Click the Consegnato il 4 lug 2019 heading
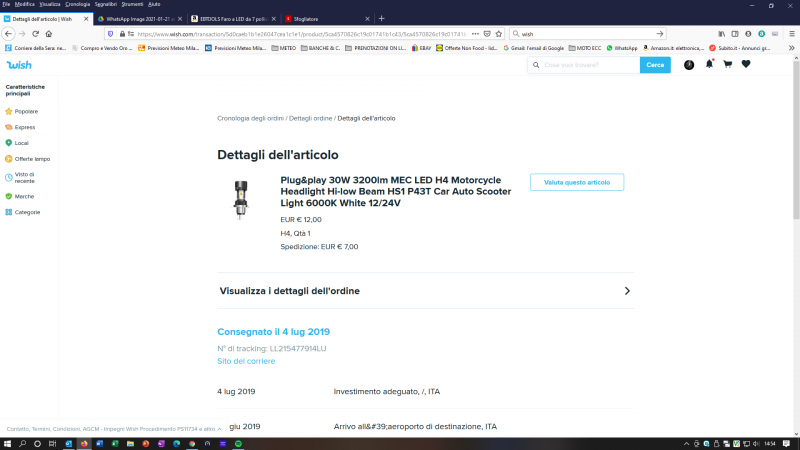Image resolution: width=800 pixels, height=450 pixels. pyautogui.click(x=273, y=332)
